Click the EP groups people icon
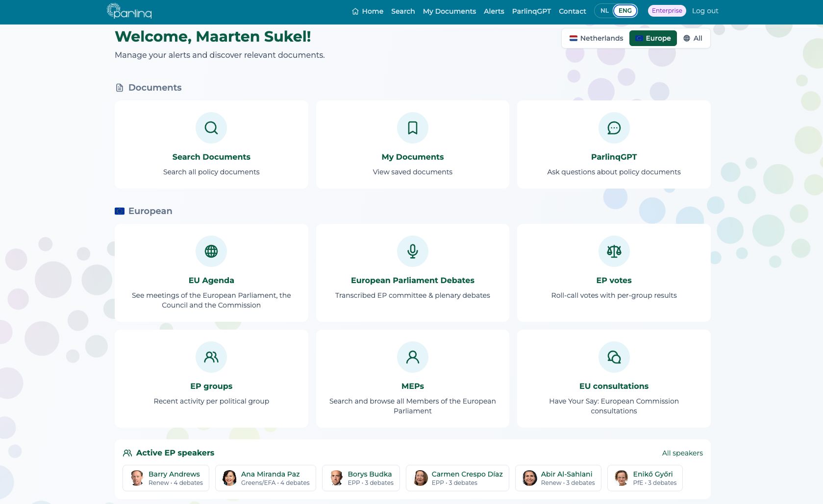The width and height of the screenshot is (823, 504). pos(211,357)
